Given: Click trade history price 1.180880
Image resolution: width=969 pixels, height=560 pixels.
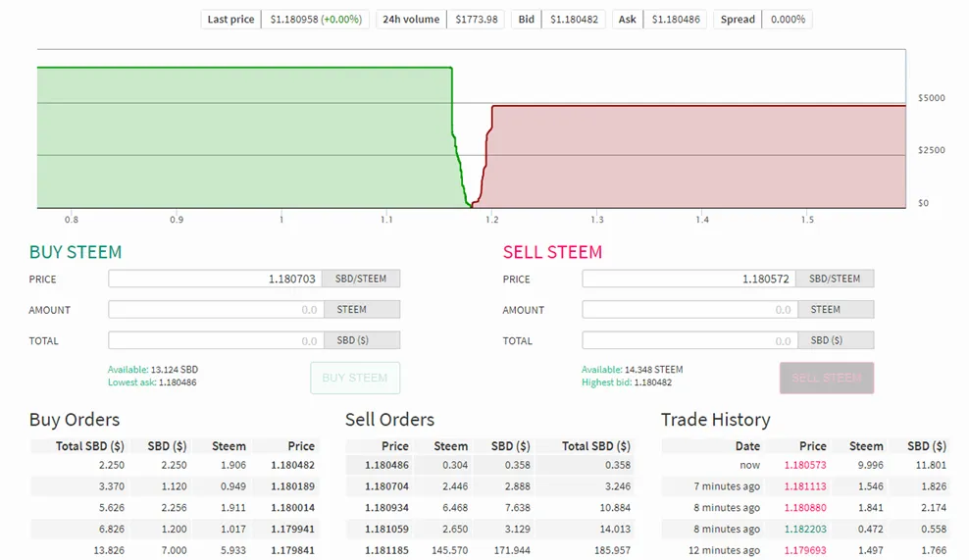Looking at the screenshot, I should coord(805,507).
